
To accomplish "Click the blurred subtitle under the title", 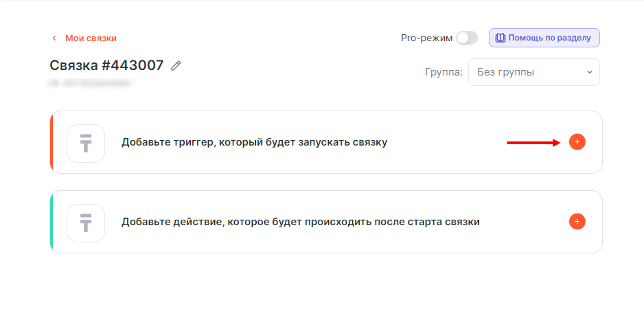I will click(x=89, y=83).
